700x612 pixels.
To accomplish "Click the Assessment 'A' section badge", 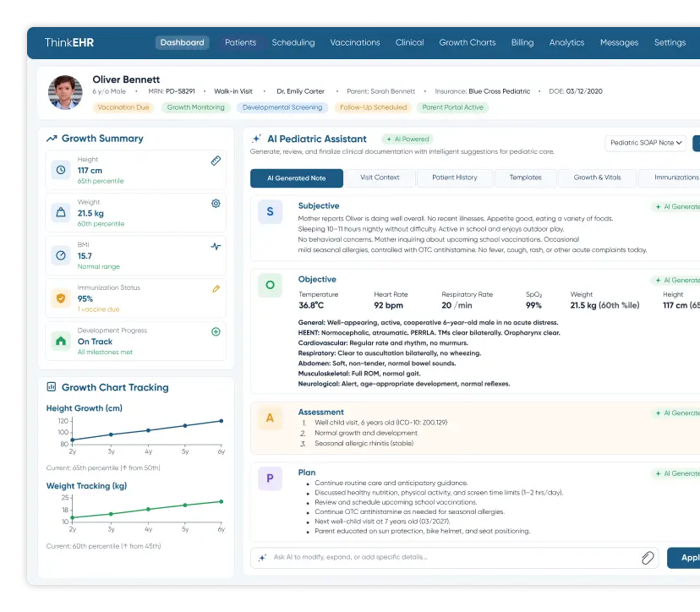I will pyautogui.click(x=270, y=418).
